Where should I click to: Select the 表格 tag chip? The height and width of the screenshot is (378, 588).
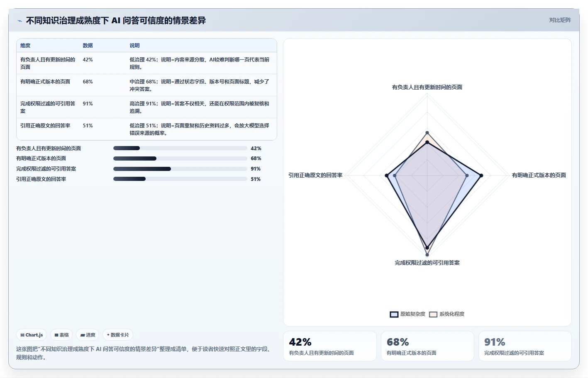click(61, 335)
